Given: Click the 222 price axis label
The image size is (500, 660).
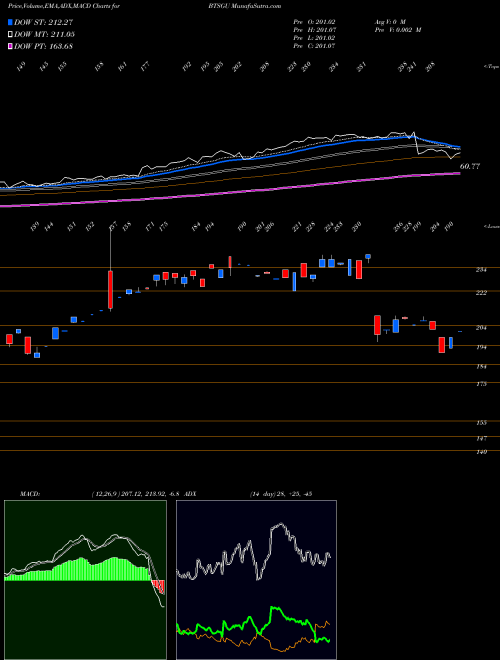Looking at the screenshot, I should [481, 293].
